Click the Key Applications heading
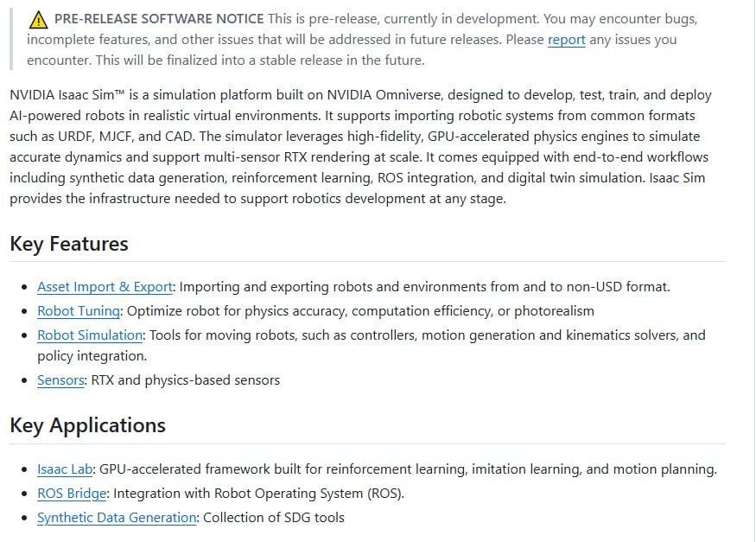Screen dimensions: 756x542 (87, 425)
